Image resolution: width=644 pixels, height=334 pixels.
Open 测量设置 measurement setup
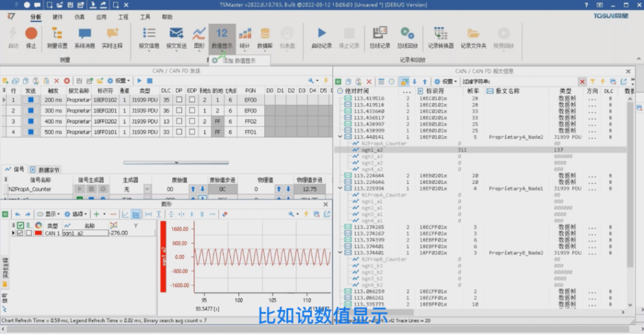point(57,37)
